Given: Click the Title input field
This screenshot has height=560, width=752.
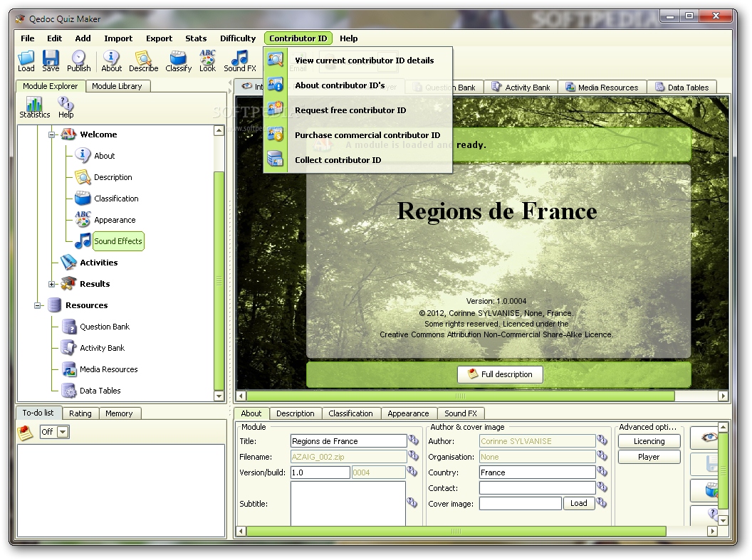Looking at the screenshot, I should 349,441.
